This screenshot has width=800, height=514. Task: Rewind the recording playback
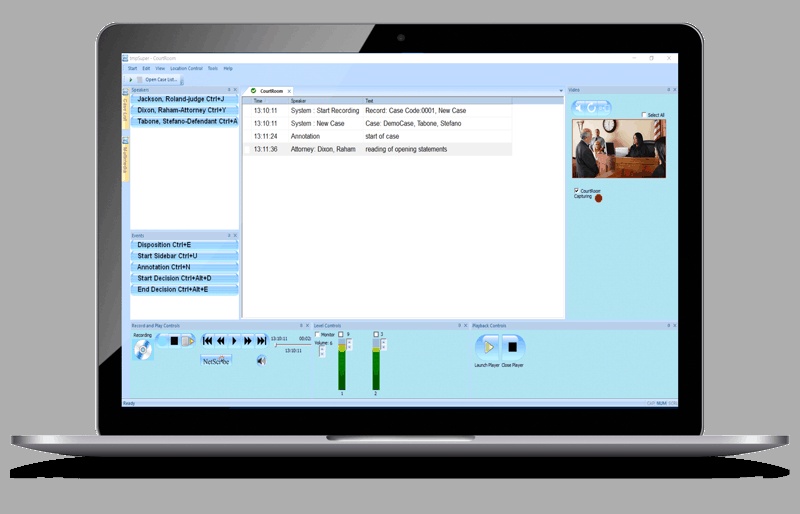click(220, 340)
